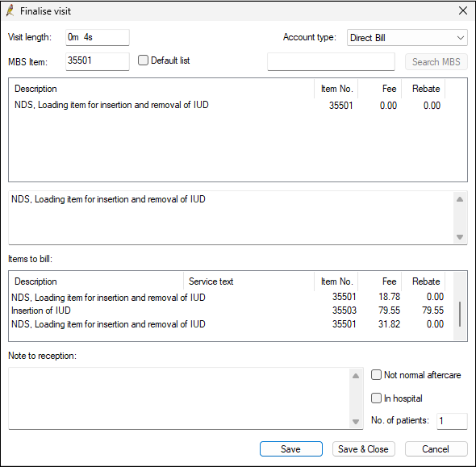Click down arrow of description text scrollbar

460,237
